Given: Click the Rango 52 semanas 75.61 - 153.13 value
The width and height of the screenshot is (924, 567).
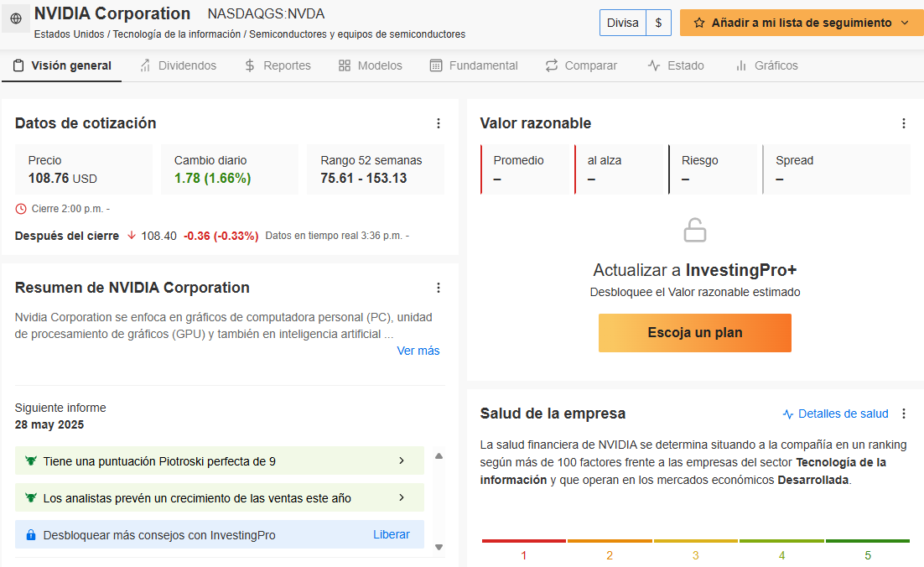Looking at the screenshot, I should pos(364,178).
